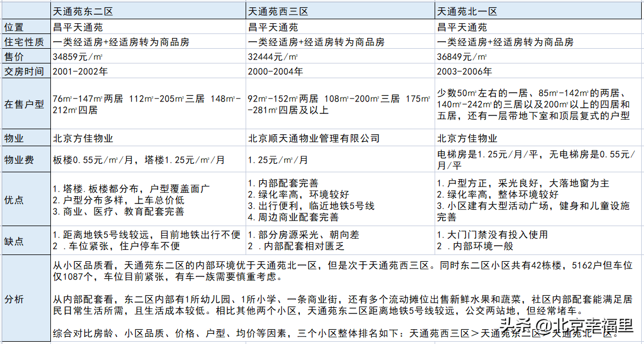The width and height of the screenshot is (644, 344).
Task: Select the 天通苑东二区 header cell
Action: click(148, 11)
